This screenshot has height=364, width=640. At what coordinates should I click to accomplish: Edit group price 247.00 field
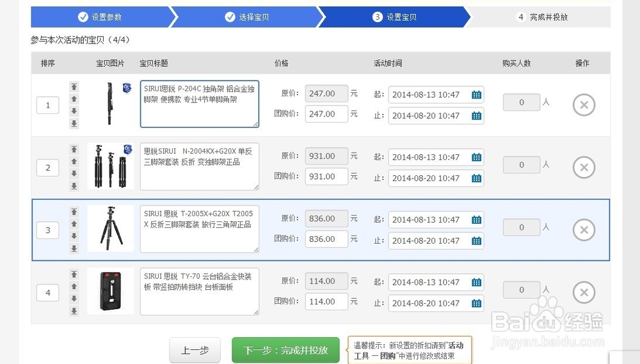[x=326, y=114]
